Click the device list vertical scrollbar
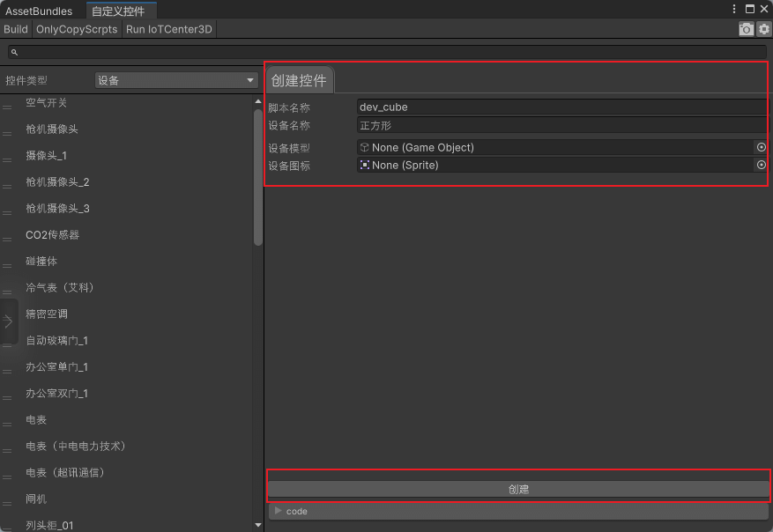Screen dimensions: 773x532 pyautogui.click(x=257, y=176)
